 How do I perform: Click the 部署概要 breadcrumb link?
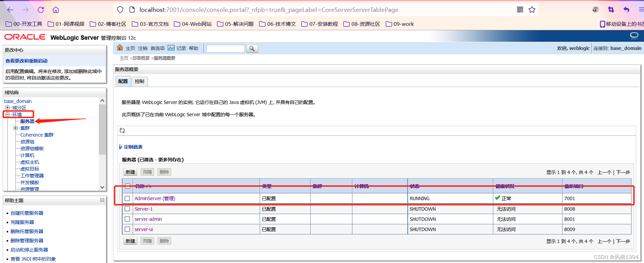coord(141,58)
